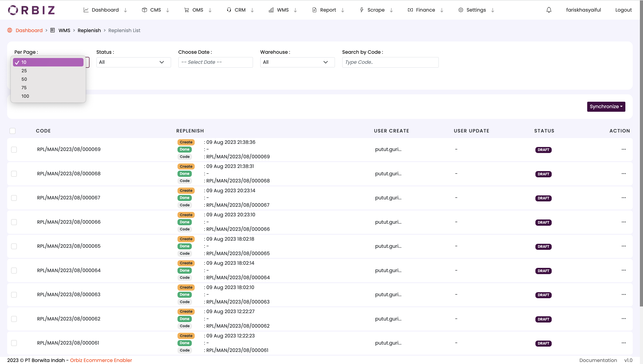Click the OMS cart icon

point(186,10)
